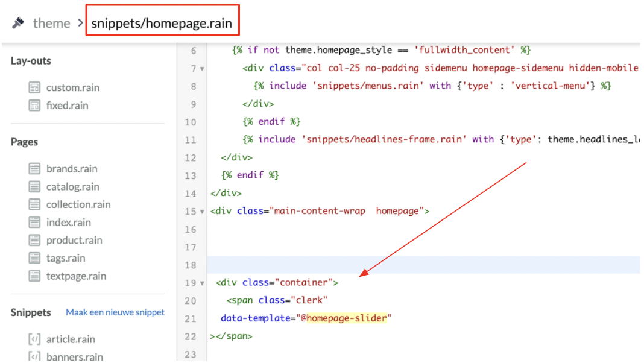The height and width of the screenshot is (363, 644).
Task: Select snippets/homepage.rain breadcrumb title
Action: (x=162, y=24)
